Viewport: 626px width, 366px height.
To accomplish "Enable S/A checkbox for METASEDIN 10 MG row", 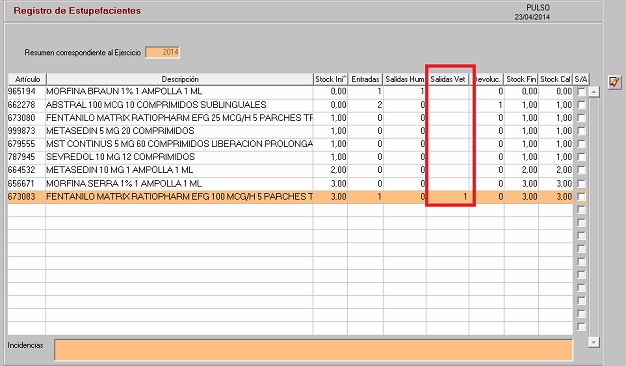I will click(x=581, y=170).
